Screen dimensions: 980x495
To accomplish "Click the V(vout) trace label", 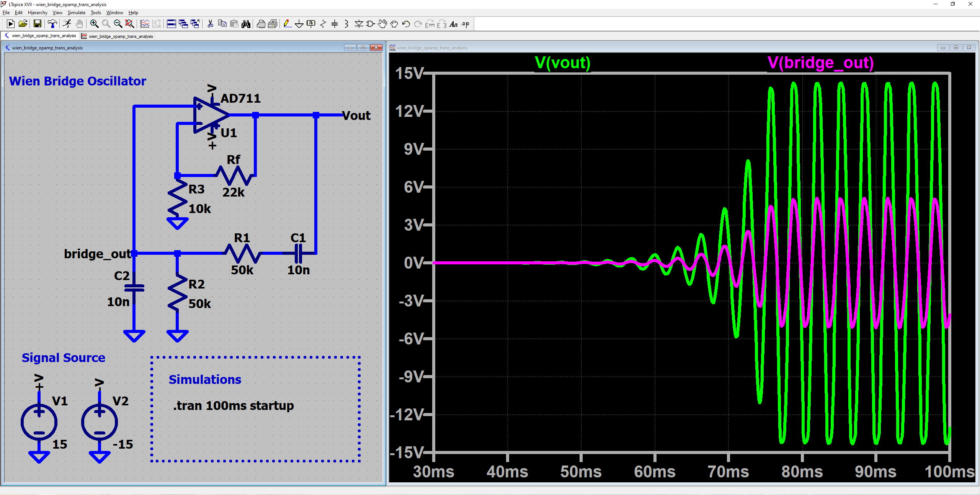I will [x=562, y=62].
